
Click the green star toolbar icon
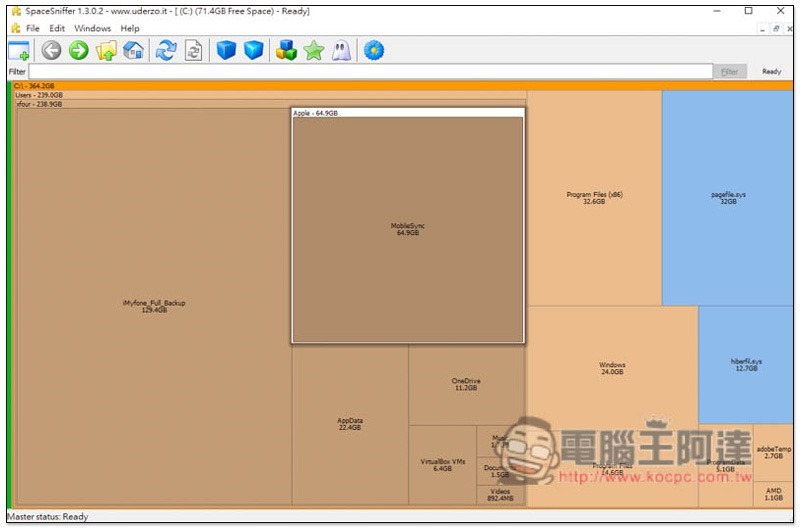click(314, 51)
